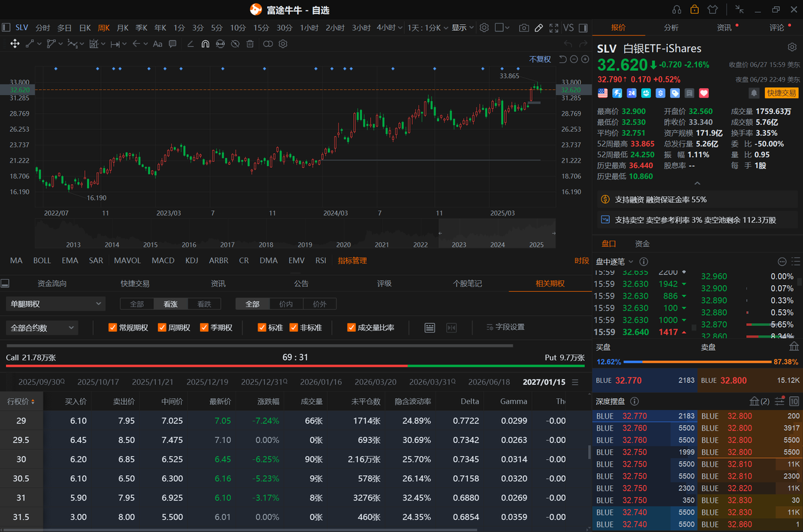Uncheck the 常规期权 checkbox

[113, 327]
